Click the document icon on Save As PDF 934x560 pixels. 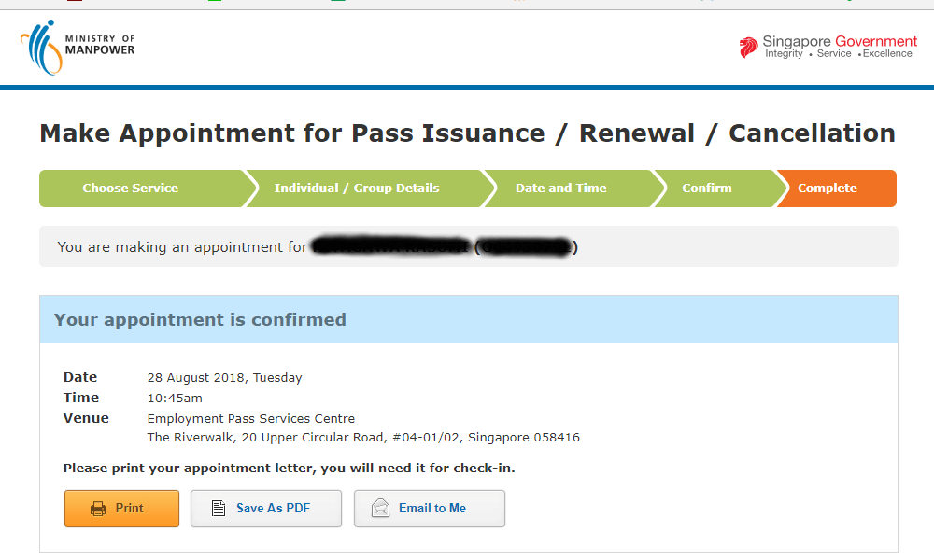219,509
